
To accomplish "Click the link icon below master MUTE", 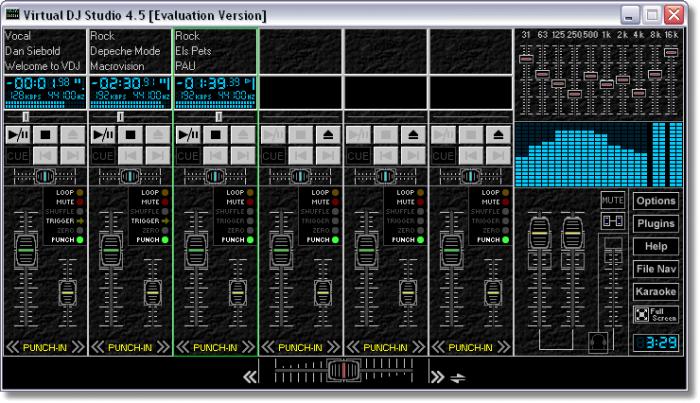I will click(612, 222).
